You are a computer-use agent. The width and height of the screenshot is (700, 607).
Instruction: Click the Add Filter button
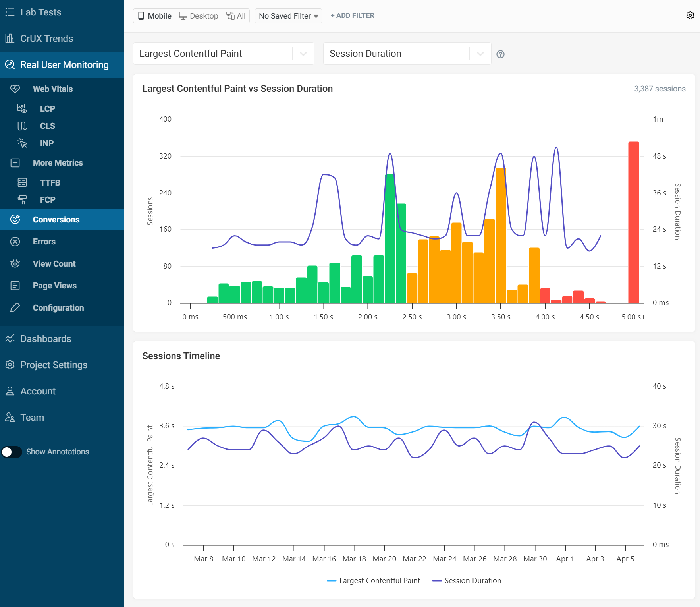tap(352, 15)
